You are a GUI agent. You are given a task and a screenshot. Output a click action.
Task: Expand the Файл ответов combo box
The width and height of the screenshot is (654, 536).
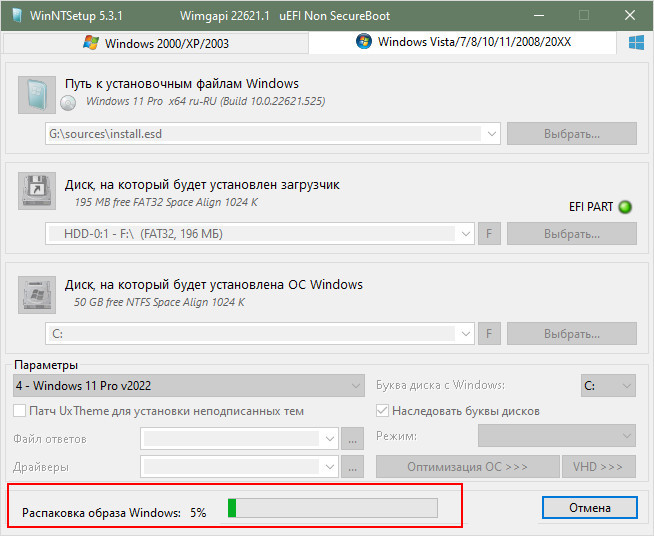click(239, 438)
